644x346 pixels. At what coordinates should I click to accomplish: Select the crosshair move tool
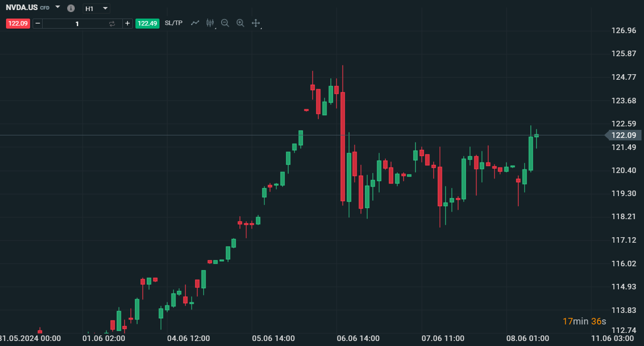coord(255,23)
